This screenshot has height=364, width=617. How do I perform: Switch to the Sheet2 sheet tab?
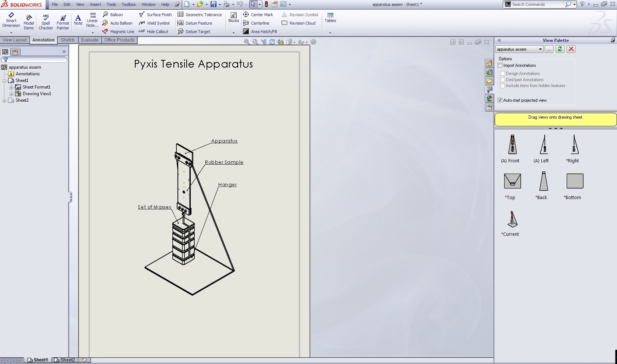point(65,360)
